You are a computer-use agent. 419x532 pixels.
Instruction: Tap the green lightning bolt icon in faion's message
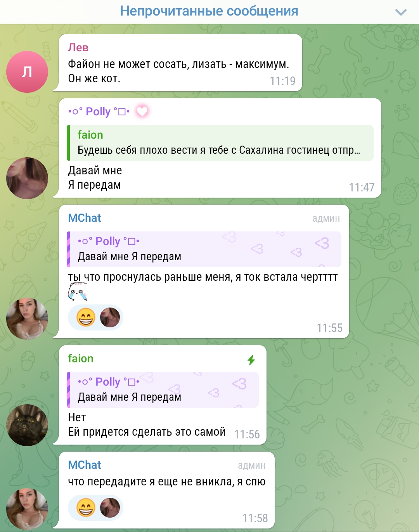pyautogui.click(x=251, y=360)
